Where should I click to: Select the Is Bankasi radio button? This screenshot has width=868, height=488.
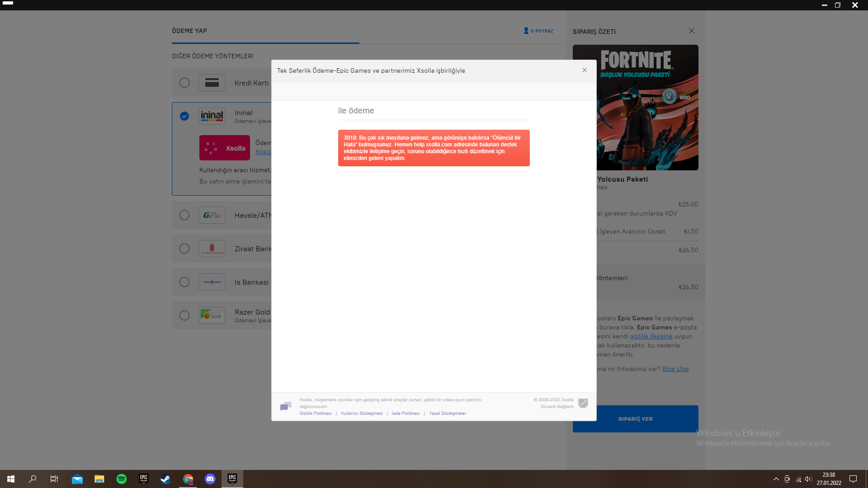point(184,282)
